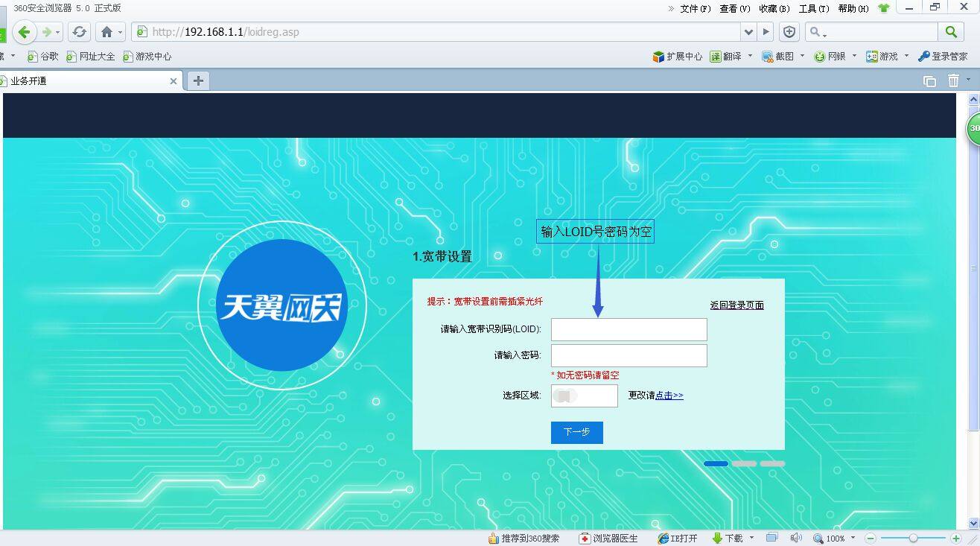Open the 收藏(B) menu
The height and width of the screenshot is (546, 980).
coord(774,9)
